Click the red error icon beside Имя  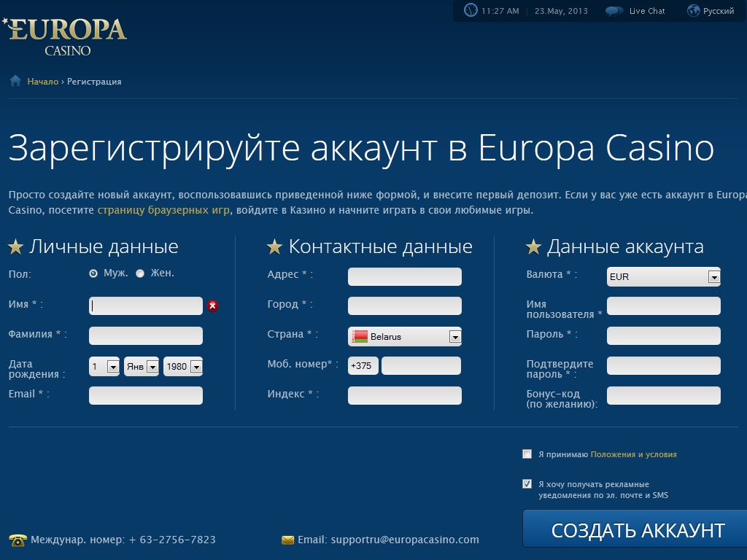(x=212, y=306)
